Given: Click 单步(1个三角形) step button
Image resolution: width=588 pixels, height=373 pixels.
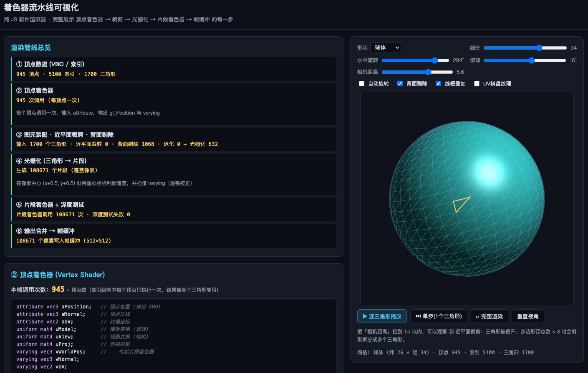Looking at the screenshot, I should 439,316.
